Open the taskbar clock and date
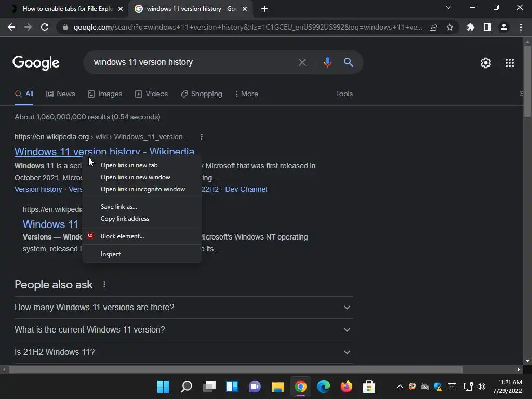 click(x=508, y=387)
